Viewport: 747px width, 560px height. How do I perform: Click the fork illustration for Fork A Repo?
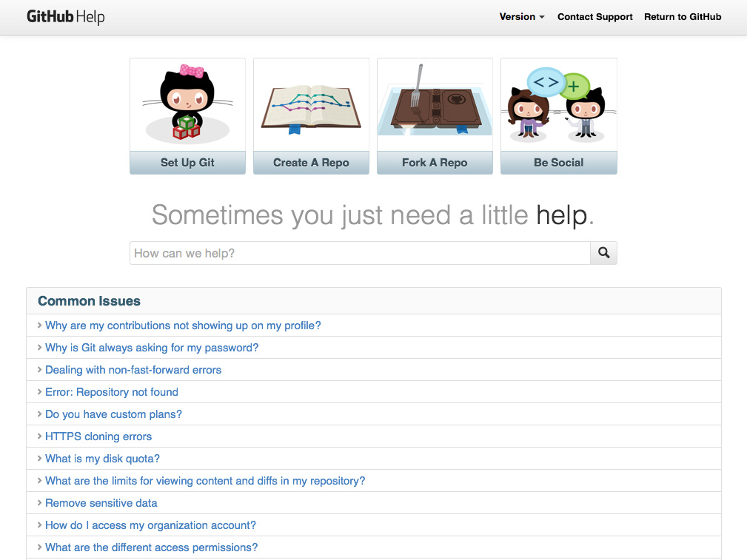[435, 104]
